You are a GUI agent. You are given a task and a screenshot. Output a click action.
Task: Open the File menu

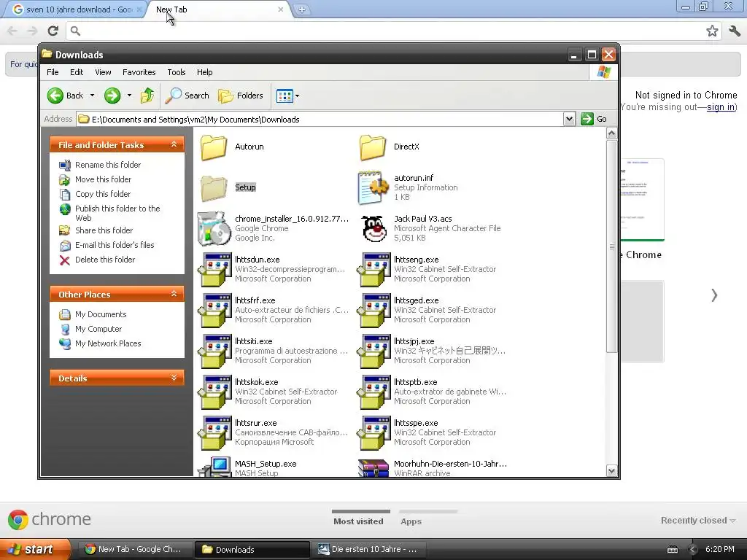pyautogui.click(x=53, y=72)
